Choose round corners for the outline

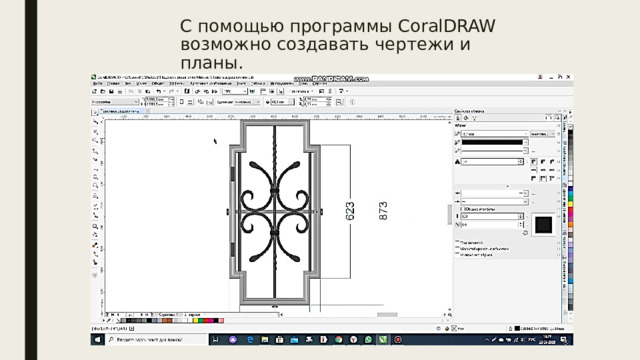[x=543, y=162]
